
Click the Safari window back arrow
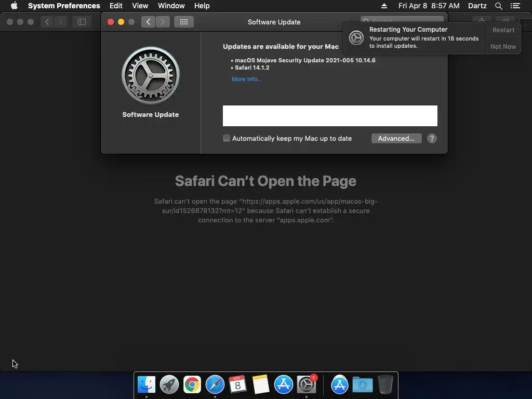[x=47, y=22]
